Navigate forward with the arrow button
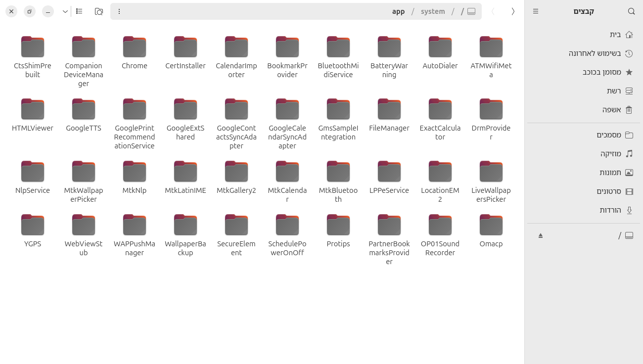This screenshot has width=643, height=364. 493,11
